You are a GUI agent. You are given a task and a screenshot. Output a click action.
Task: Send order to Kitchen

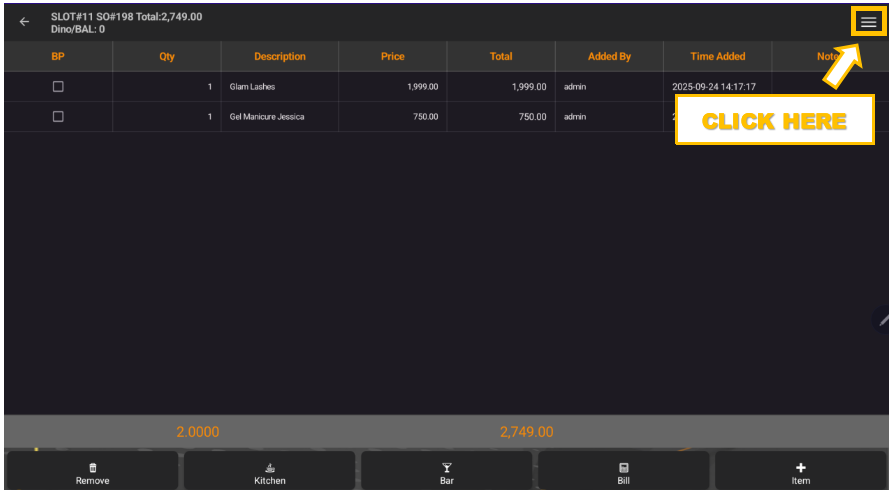[270, 473]
